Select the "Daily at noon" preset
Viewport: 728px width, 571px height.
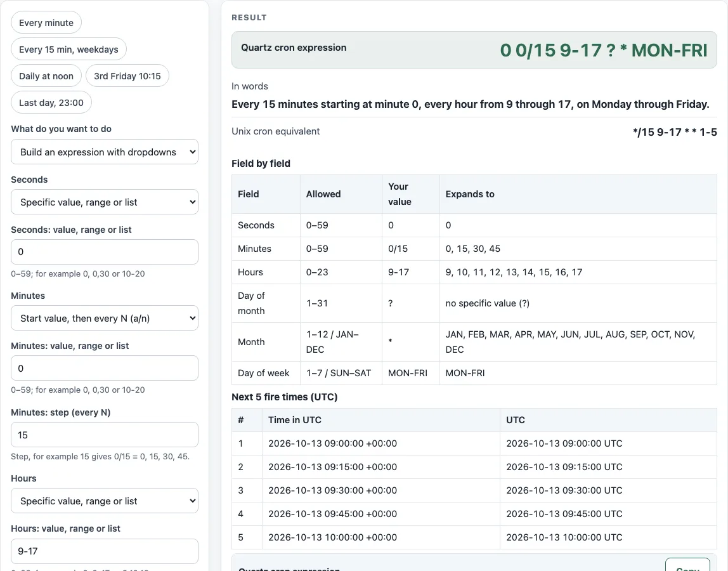(x=46, y=76)
